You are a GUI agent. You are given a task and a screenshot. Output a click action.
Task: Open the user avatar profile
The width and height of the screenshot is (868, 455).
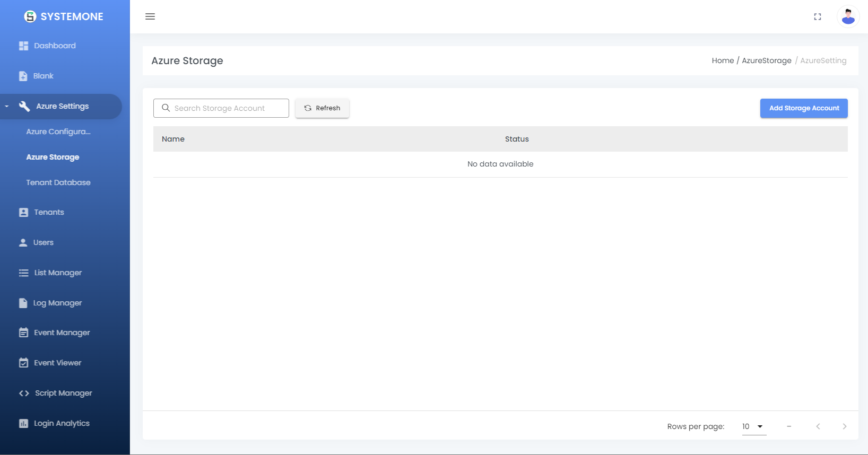pos(848,16)
